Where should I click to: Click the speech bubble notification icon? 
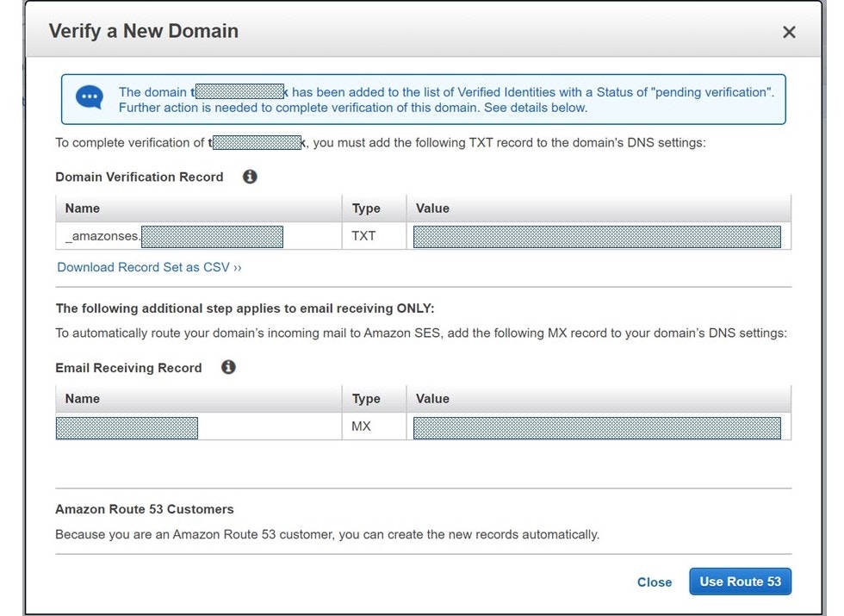(x=90, y=98)
